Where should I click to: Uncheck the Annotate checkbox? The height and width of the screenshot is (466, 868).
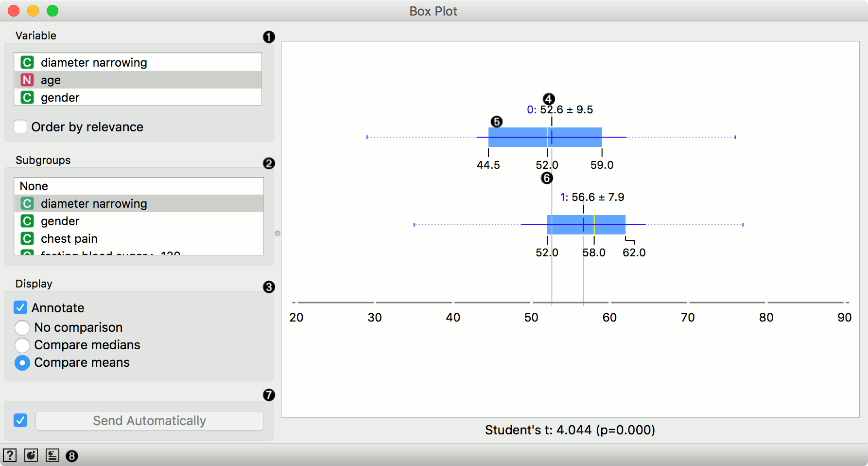tap(21, 308)
